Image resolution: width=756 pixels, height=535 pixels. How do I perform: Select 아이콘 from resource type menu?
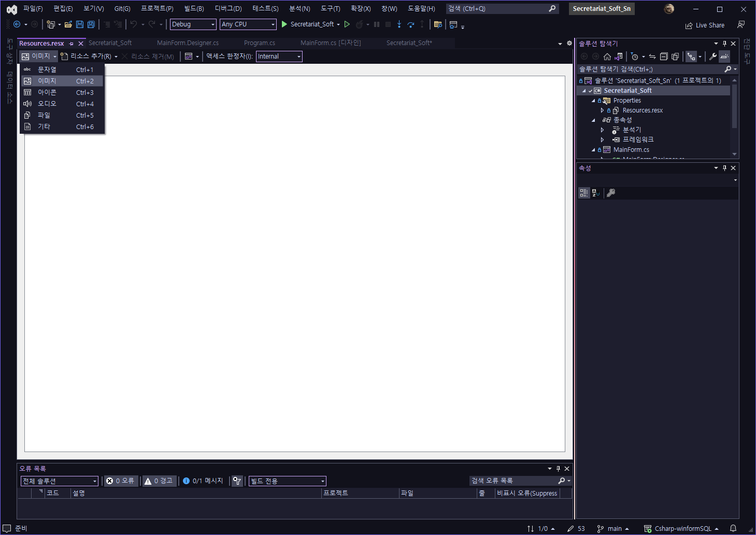pos(62,92)
